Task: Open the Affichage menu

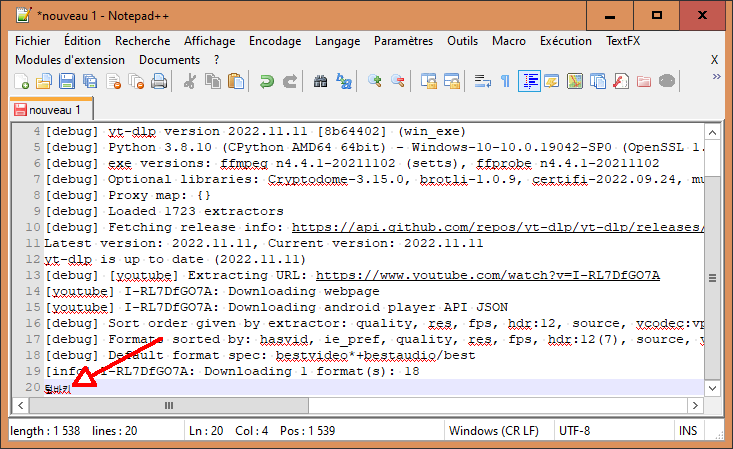Action: click(x=209, y=41)
